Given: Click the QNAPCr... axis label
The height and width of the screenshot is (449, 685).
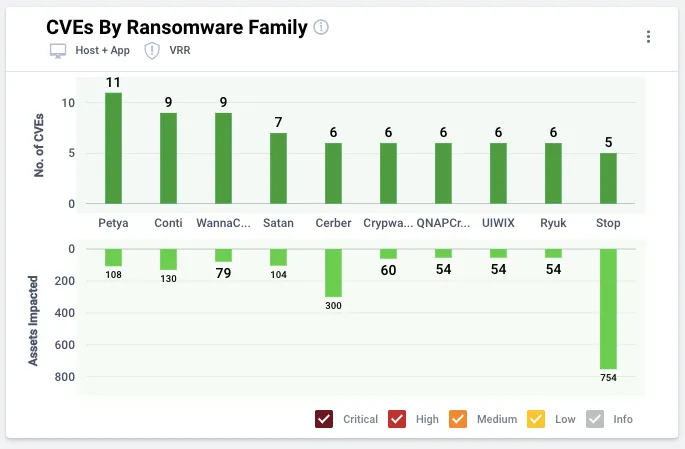Looking at the screenshot, I should tap(443, 223).
